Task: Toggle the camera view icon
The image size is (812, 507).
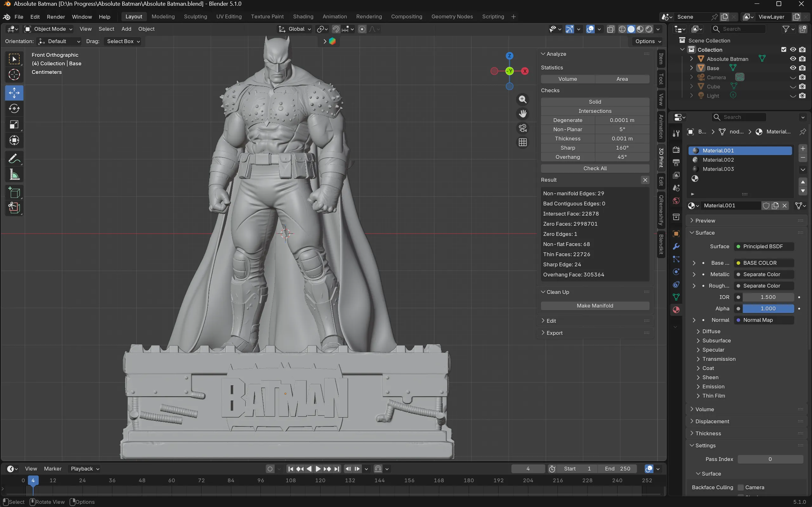Action: point(522,128)
